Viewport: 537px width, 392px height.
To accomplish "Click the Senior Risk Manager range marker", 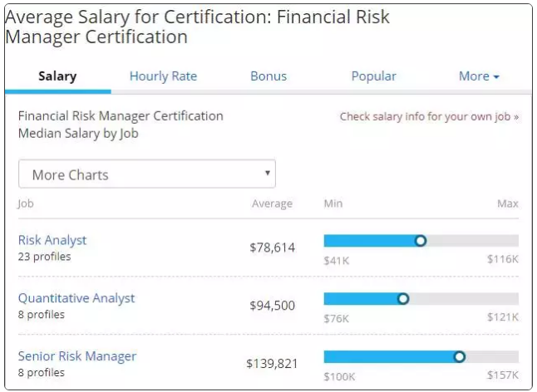I will point(459,357).
